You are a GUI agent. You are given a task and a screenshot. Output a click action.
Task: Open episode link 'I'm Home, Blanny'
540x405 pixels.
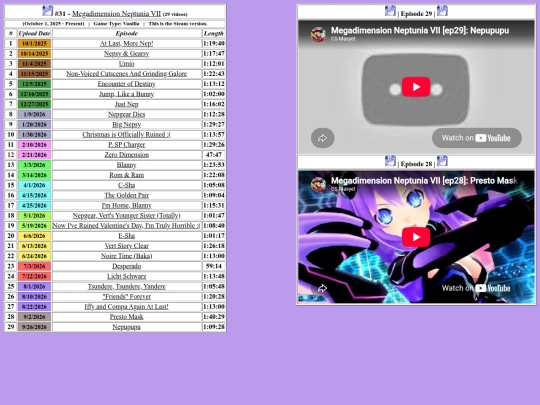(x=126, y=206)
